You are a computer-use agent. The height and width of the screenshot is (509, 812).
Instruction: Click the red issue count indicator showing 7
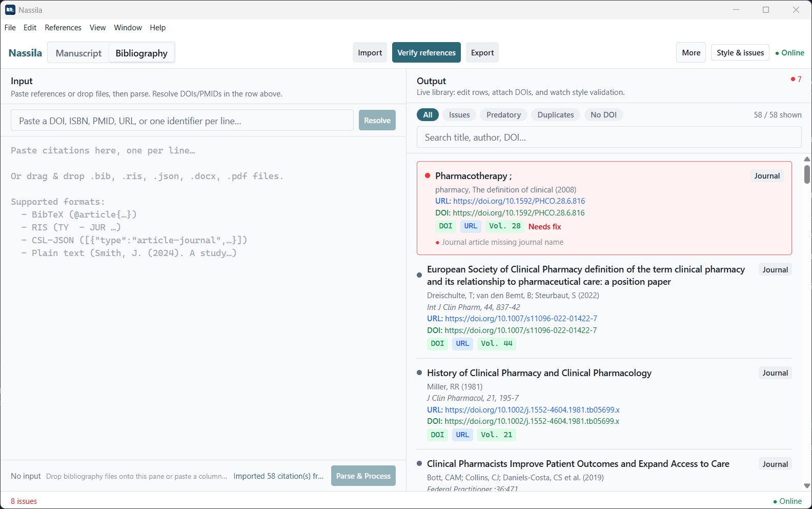[796, 79]
